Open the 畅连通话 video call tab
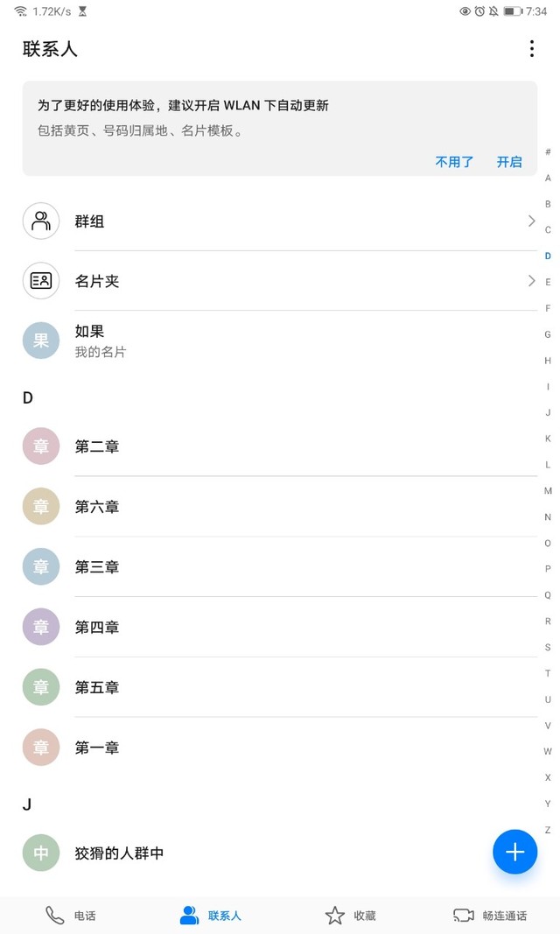Viewport: 560px width, 934px height. tap(489, 916)
